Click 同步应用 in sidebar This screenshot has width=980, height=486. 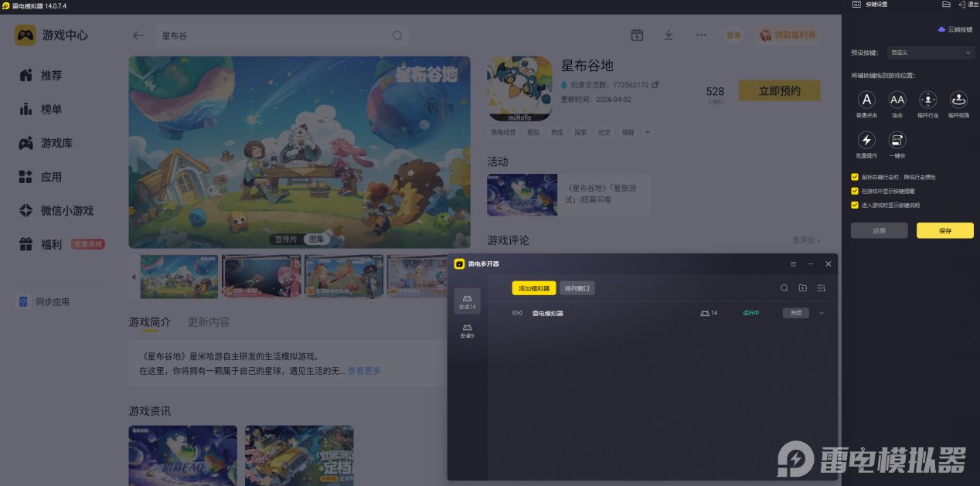[45, 302]
